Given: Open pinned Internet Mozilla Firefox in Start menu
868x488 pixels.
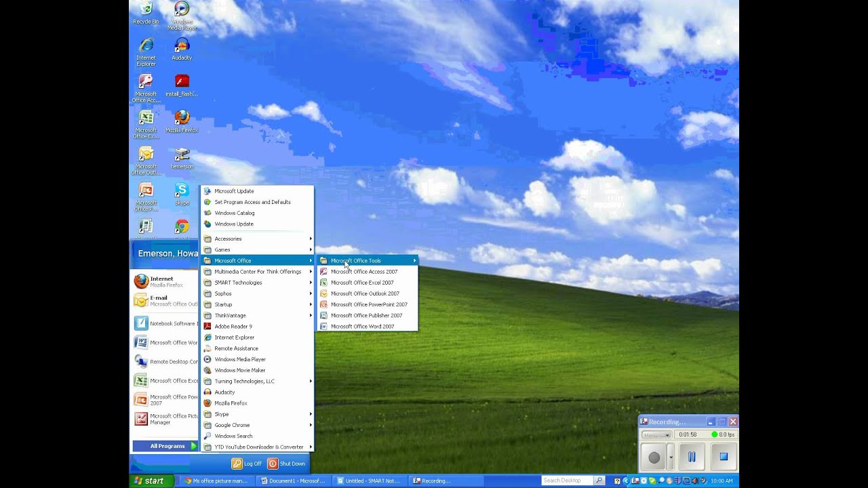Looking at the screenshot, I should tap(165, 281).
